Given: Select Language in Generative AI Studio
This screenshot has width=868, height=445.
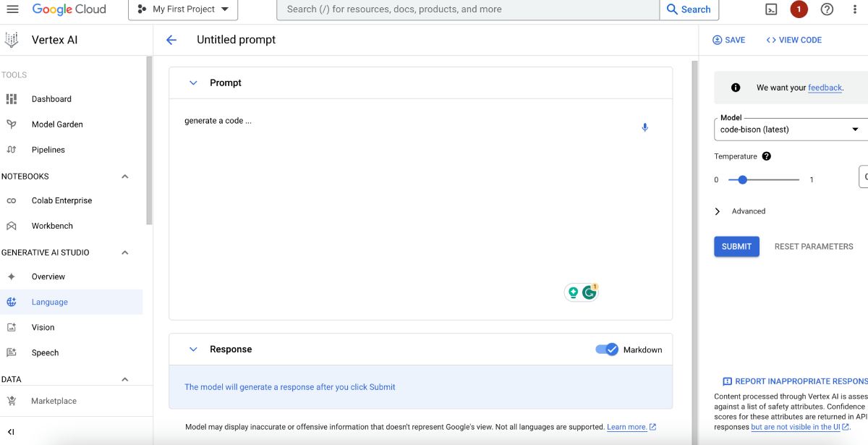Looking at the screenshot, I should [50, 302].
